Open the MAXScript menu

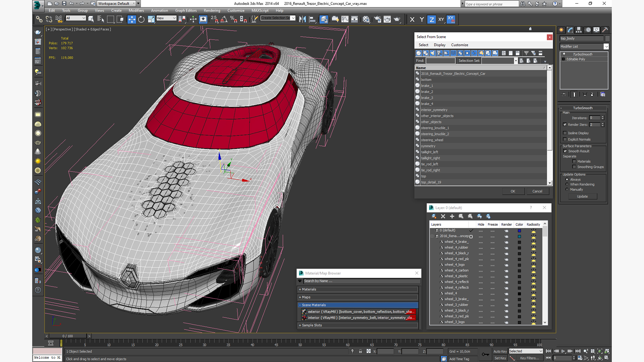[260, 11]
